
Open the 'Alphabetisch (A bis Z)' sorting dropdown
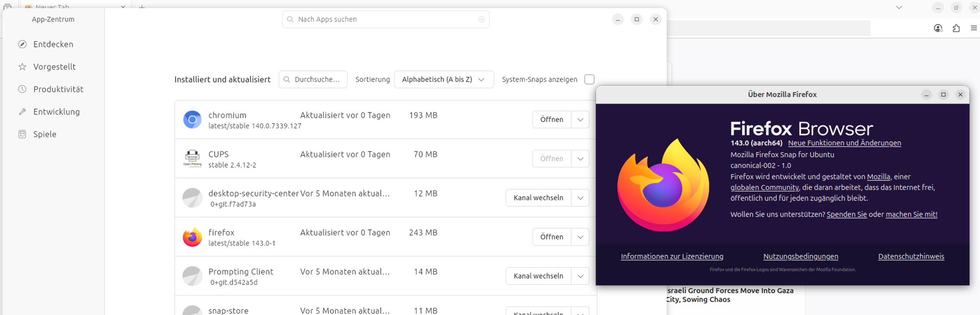point(444,80)
